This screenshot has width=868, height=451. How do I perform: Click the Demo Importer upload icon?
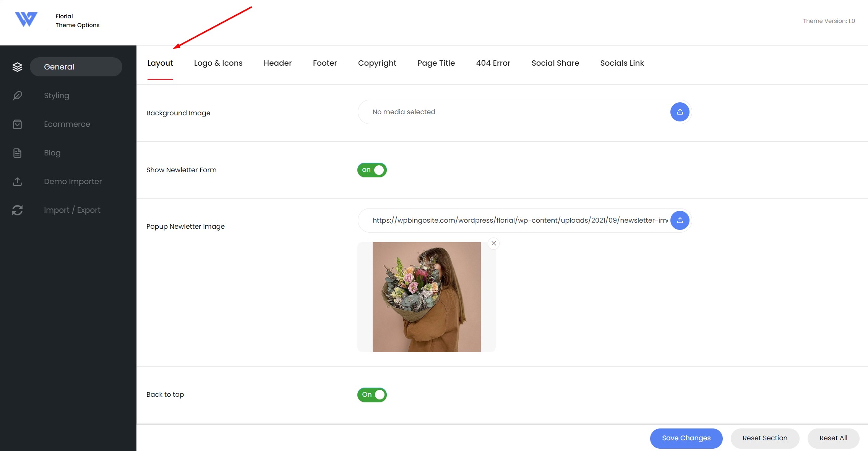[x=17, y=181]
